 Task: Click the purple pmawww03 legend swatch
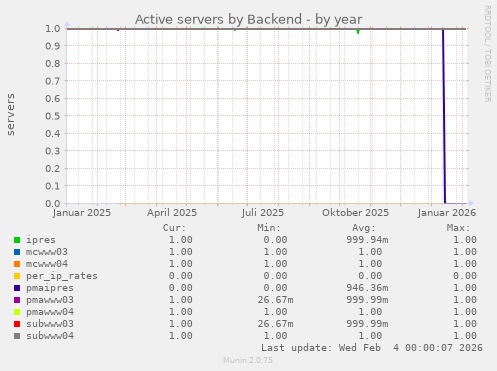17,300
